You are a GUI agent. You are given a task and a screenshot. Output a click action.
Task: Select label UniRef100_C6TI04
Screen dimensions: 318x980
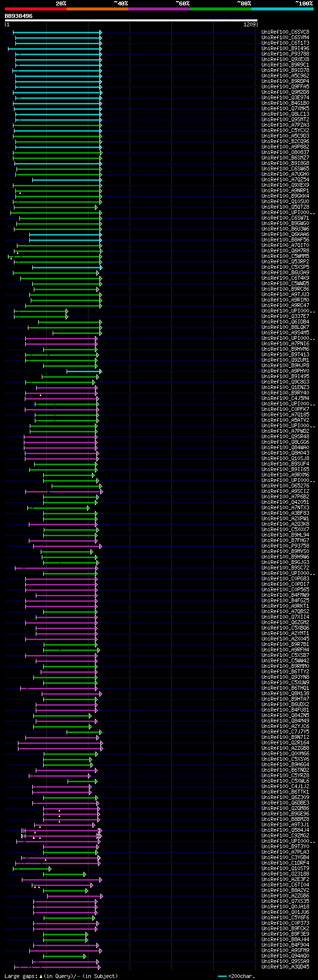tap(285, 885)
